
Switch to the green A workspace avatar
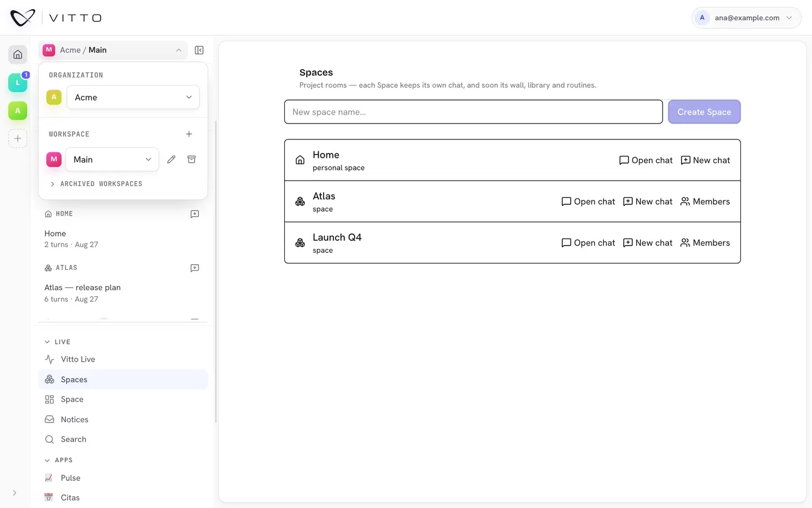coord(17,111)
